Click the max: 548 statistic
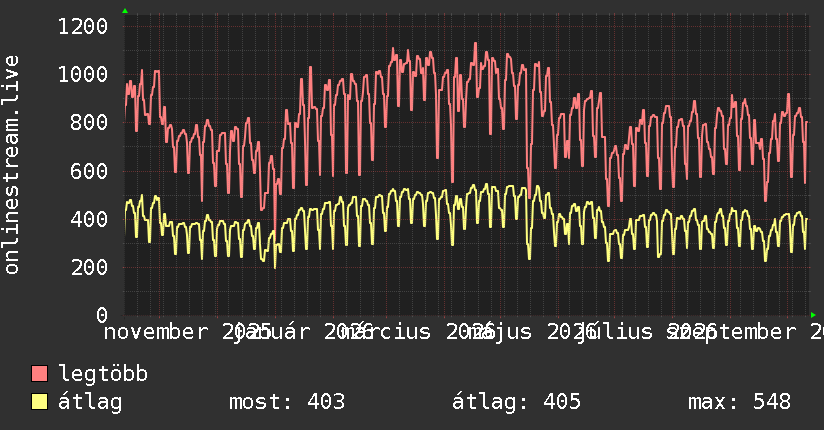The width and height of the screenshot is (824, 430). [739, 402]
